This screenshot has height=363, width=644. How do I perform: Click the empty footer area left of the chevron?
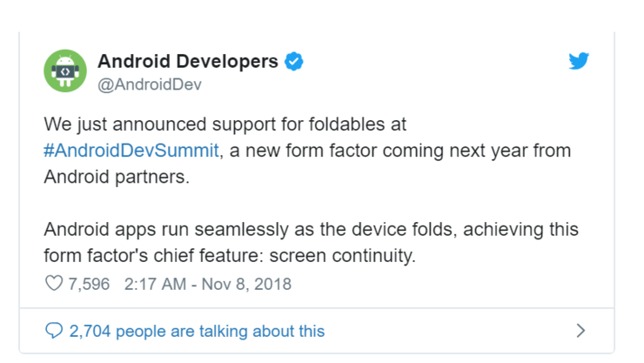450,331
